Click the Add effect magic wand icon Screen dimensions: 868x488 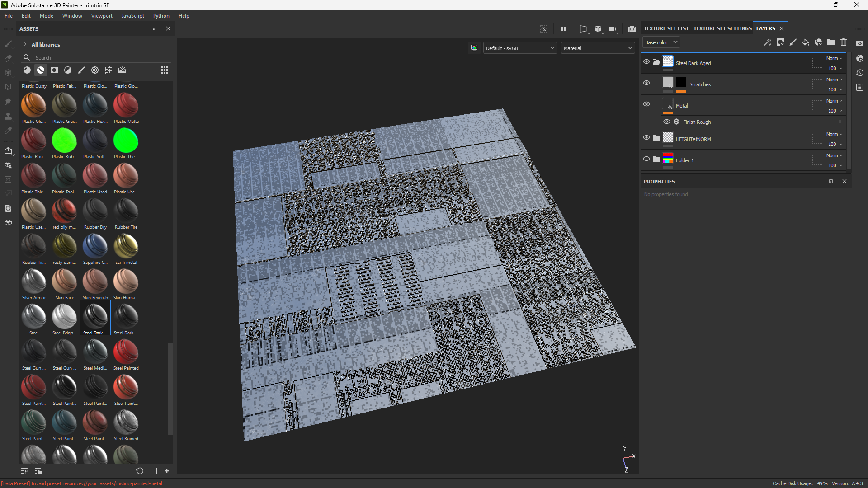(x=768, y=42)
